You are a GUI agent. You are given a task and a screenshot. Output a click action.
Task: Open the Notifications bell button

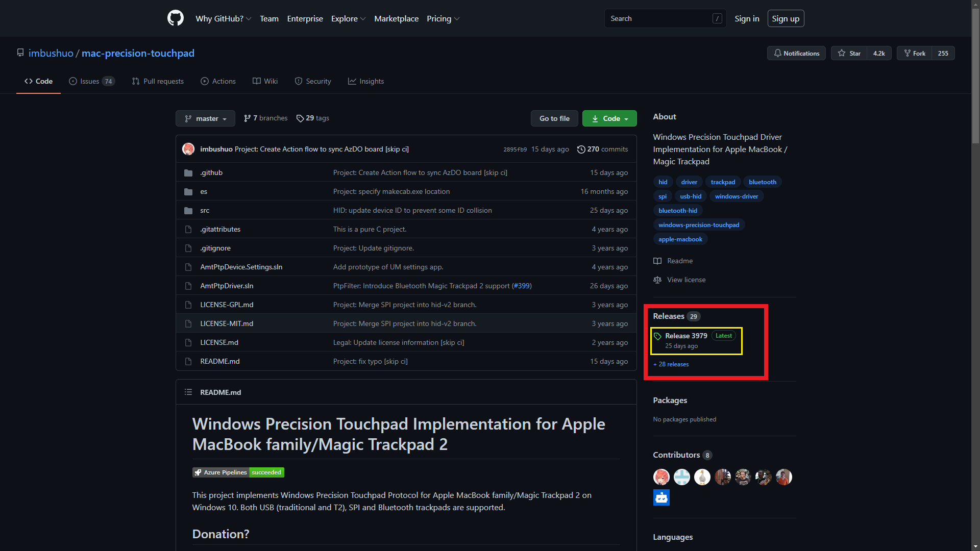796,53
